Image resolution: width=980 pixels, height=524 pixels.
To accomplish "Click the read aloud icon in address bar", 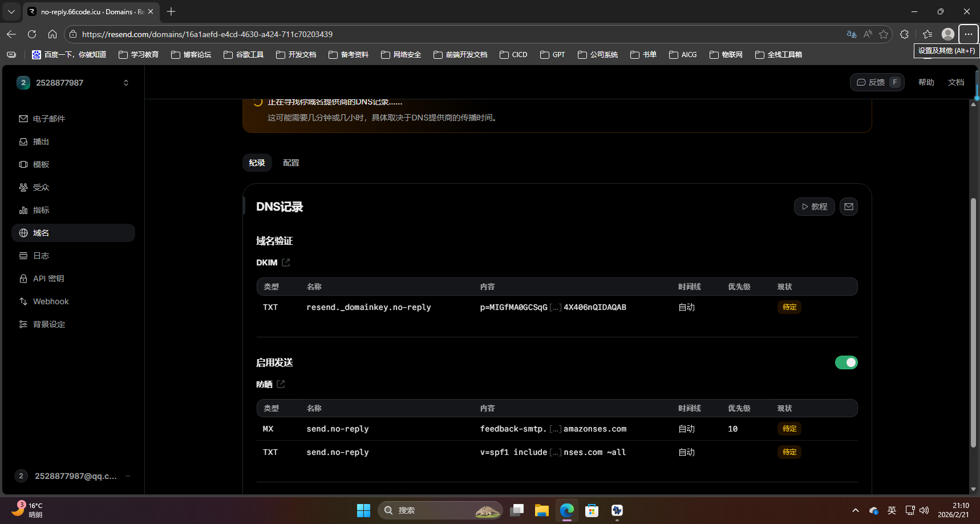I will pos(868,34).
